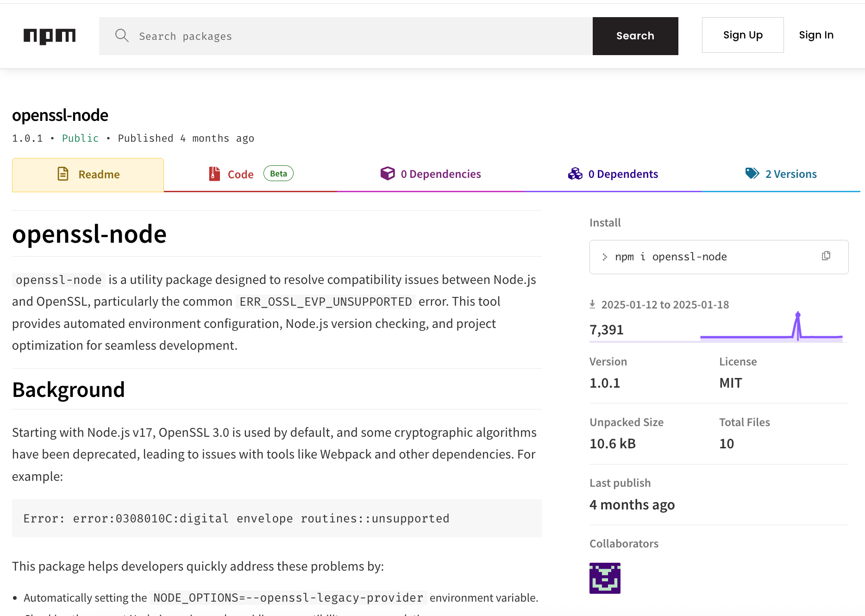The image size is (865, 616).
Task: Click the npm logo
Action: 50,36
